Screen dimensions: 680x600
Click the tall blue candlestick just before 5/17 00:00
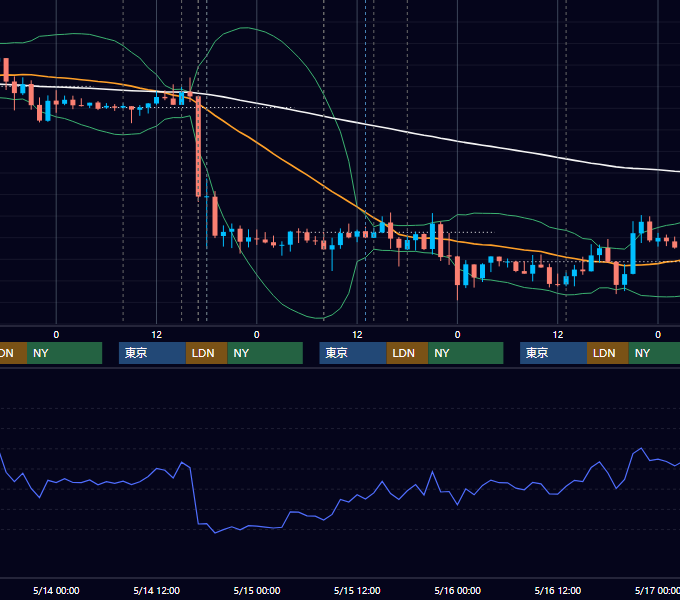(x=633, y=254)
